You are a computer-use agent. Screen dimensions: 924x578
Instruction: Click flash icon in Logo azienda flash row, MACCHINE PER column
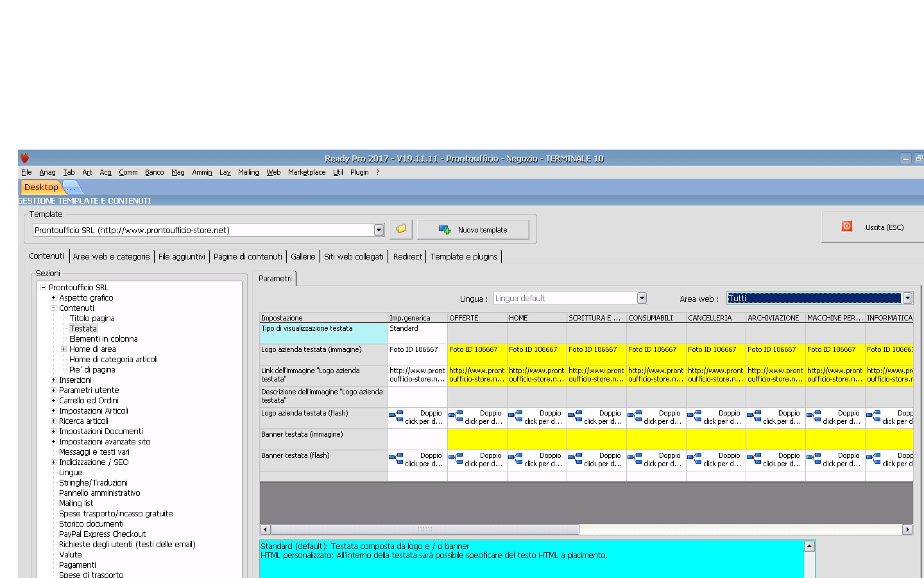(x=814, y=417)
